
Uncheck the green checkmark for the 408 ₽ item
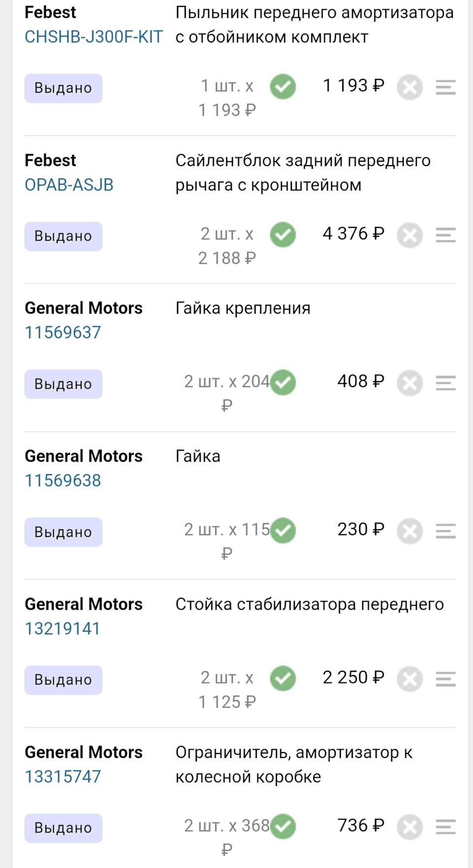283,383
